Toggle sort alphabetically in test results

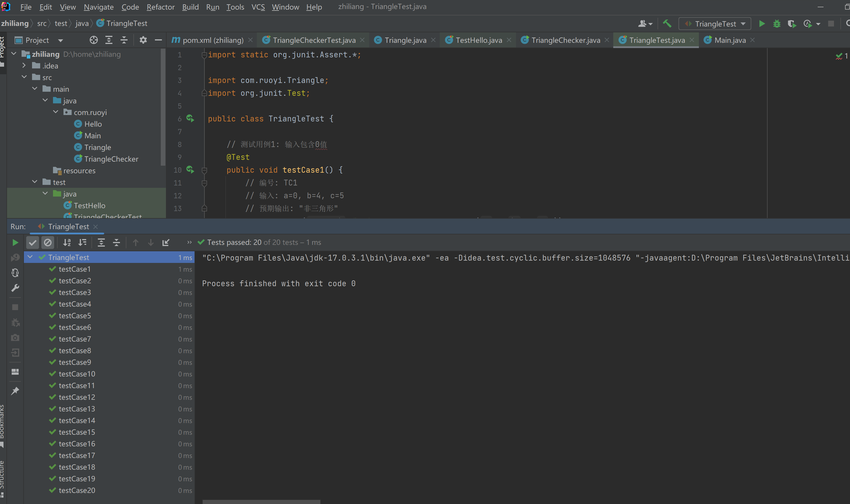(x=67, y=243)
